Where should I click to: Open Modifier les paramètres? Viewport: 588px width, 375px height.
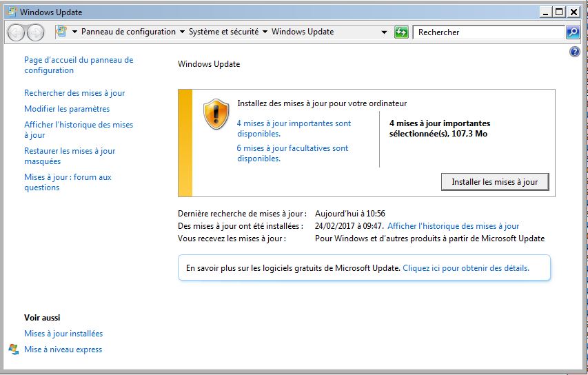67,109
